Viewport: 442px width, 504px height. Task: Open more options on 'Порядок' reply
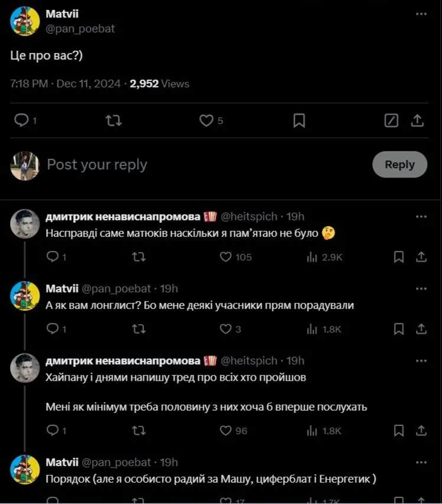(421, 463)
